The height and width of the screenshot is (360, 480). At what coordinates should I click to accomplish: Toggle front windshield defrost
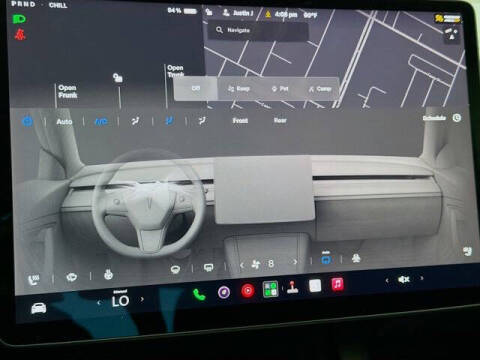[175, 269]
